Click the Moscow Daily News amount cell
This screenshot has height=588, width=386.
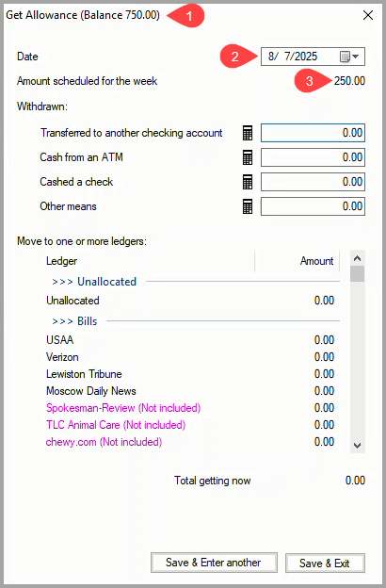tap(324, 391)
